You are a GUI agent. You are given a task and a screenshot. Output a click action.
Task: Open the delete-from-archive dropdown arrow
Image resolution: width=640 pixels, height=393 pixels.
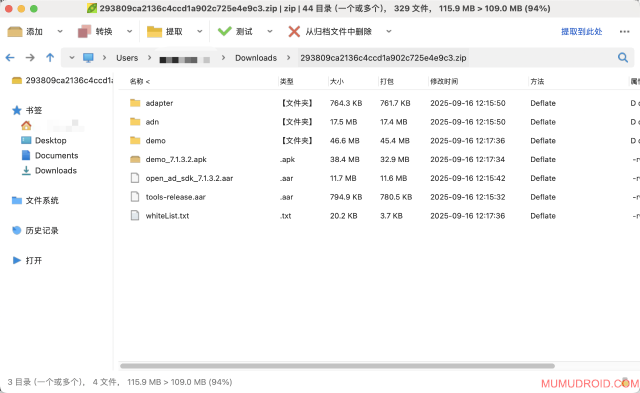pyautogui.click(x=389, y=31)
